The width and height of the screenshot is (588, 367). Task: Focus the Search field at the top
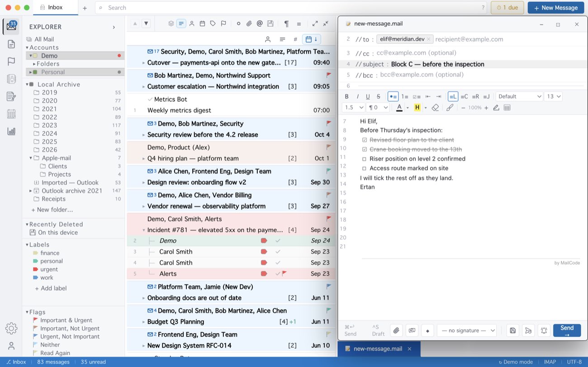pyautogui.click(x=291, y=8)
